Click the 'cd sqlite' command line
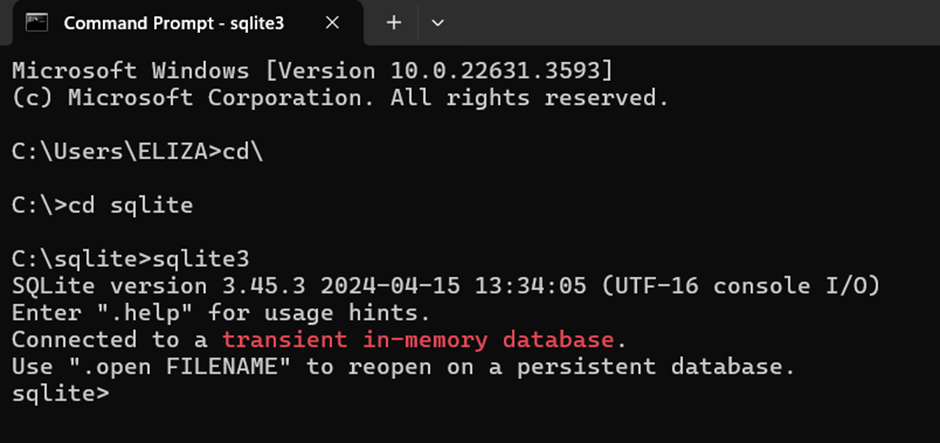This screenshot has height=443, width=940. pos(102,205)
